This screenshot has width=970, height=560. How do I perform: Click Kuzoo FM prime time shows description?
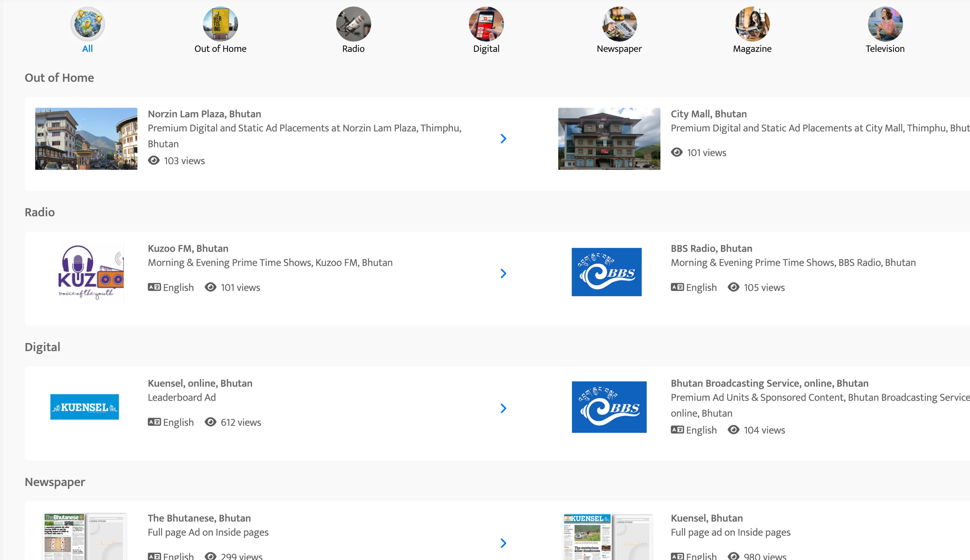click(270, 263)
